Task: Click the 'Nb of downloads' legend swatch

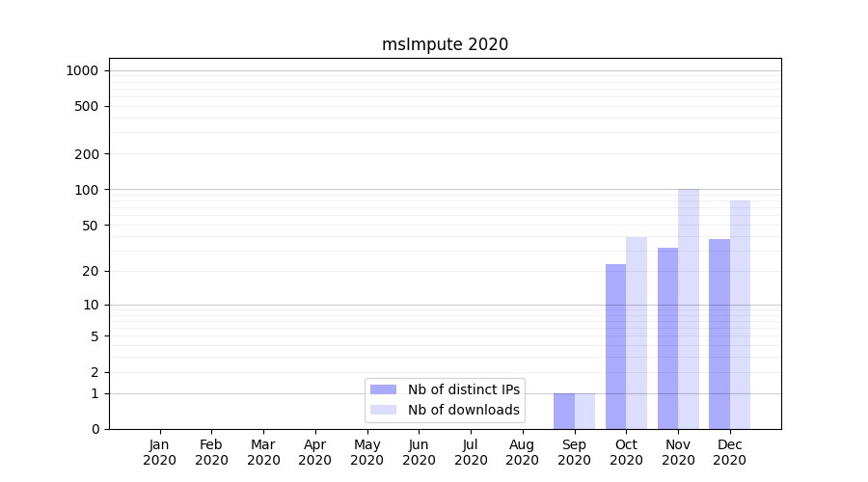Action: tap(383, 410)
